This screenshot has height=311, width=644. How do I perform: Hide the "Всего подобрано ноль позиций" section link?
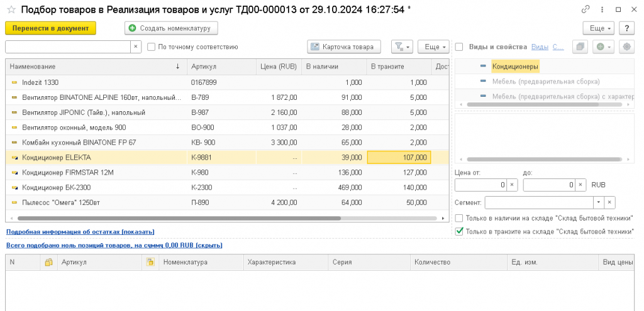pos(114,246)
